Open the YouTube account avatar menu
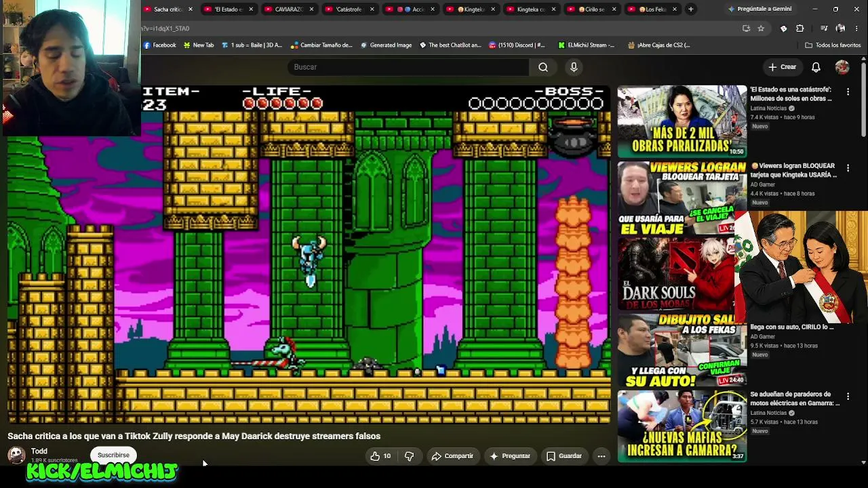The width and height of the screenshot is (868, 488). tap(842, 67)
